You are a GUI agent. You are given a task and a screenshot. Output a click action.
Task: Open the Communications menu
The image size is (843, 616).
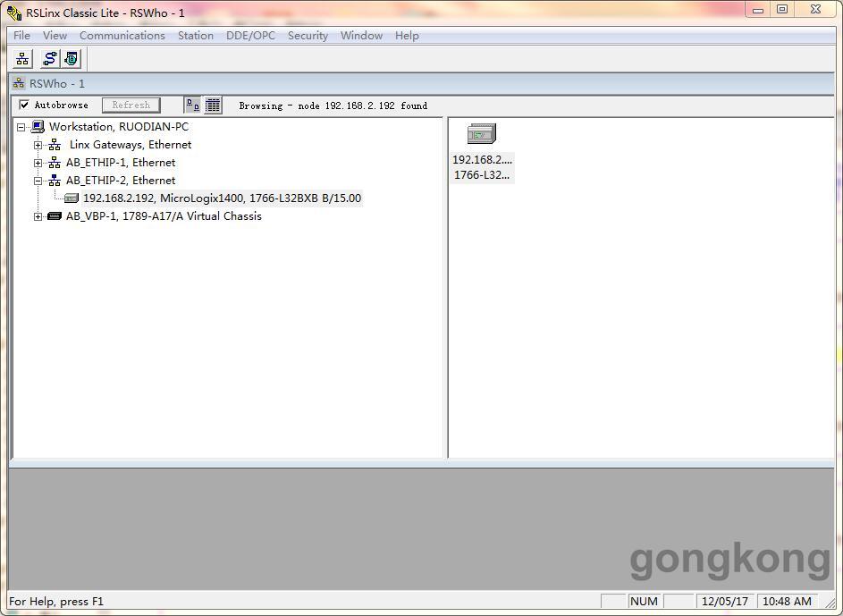point(122,36)
